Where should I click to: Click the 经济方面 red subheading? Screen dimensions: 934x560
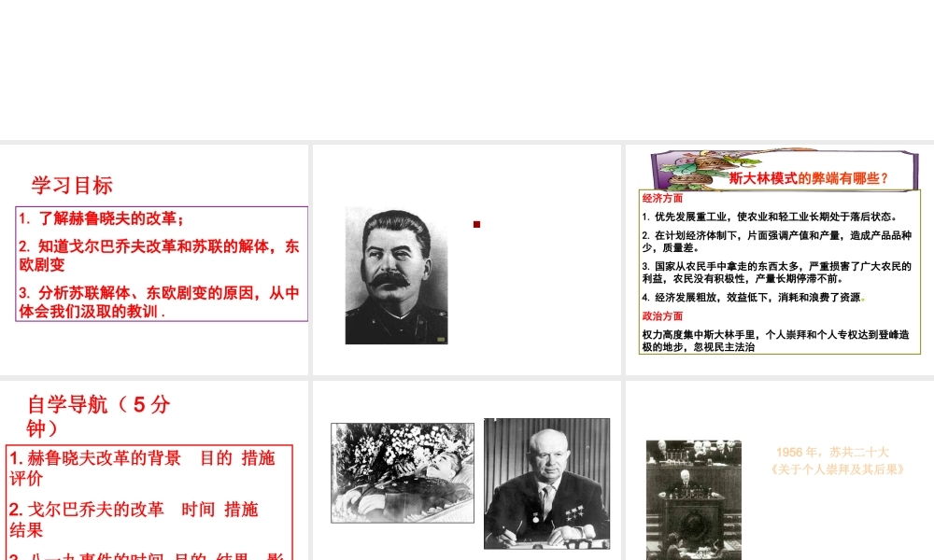point(662,198)
